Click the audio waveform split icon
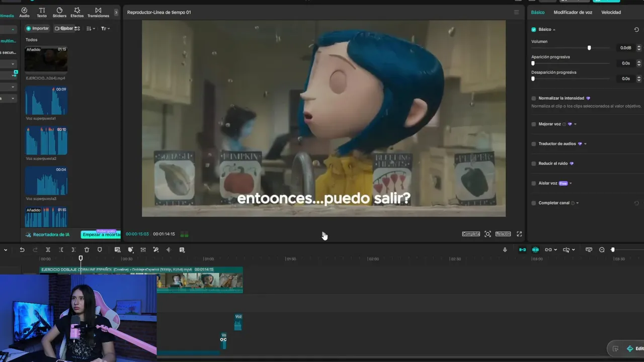The image size is (644, 362). point(169,250)
